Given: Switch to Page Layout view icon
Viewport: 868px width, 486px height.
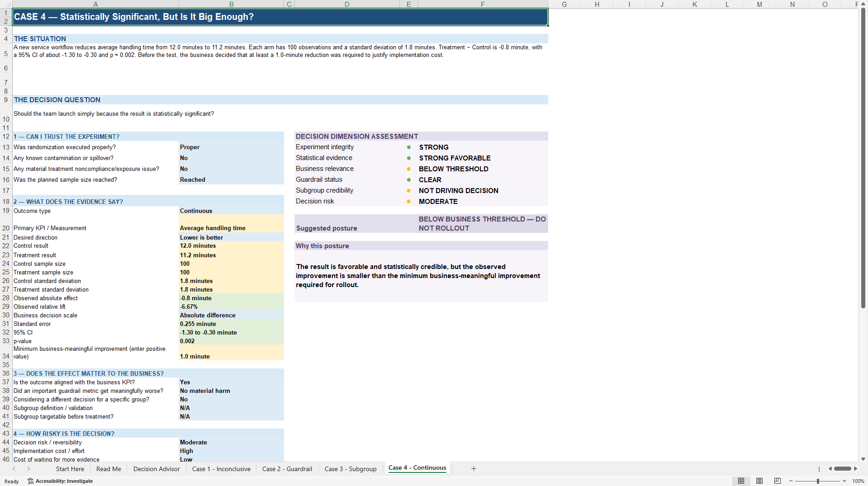Looking at the screenshot, I should click(759, 481).
